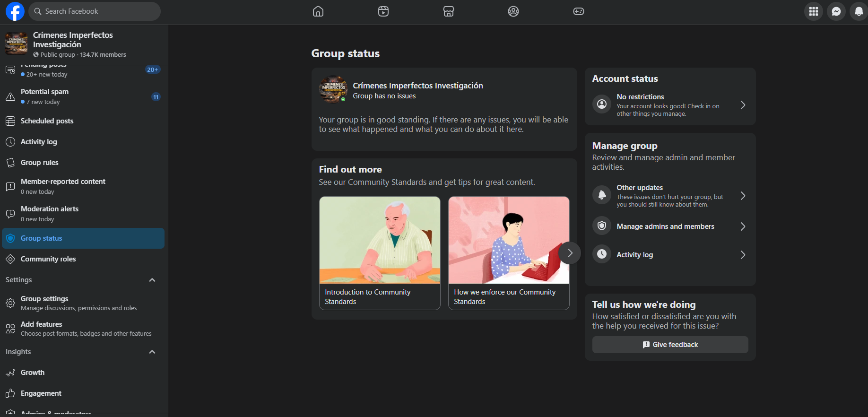Click the group avatar in sidebar header
The image size is (868, 417).
[16, 43]
